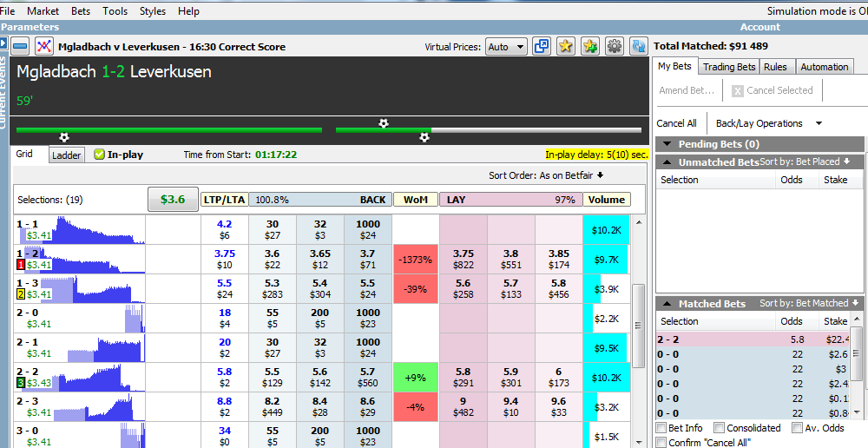This screenshot has height=448, width=868.
Task: Enable the Consolidated checkbox
Action: point(719,428)
